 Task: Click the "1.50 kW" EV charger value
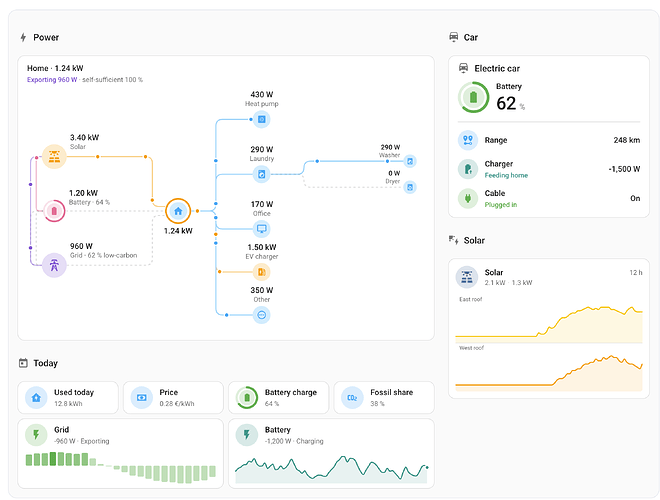coord(261,247)
